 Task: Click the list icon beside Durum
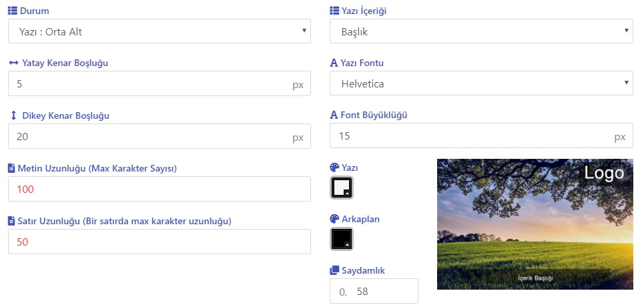pos(13,11)
